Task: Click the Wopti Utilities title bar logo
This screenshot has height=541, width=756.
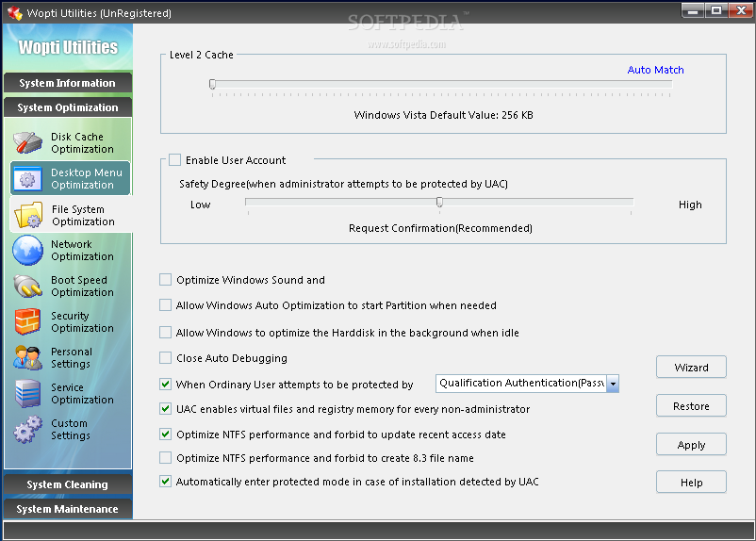Action: (x=14, y=13)
